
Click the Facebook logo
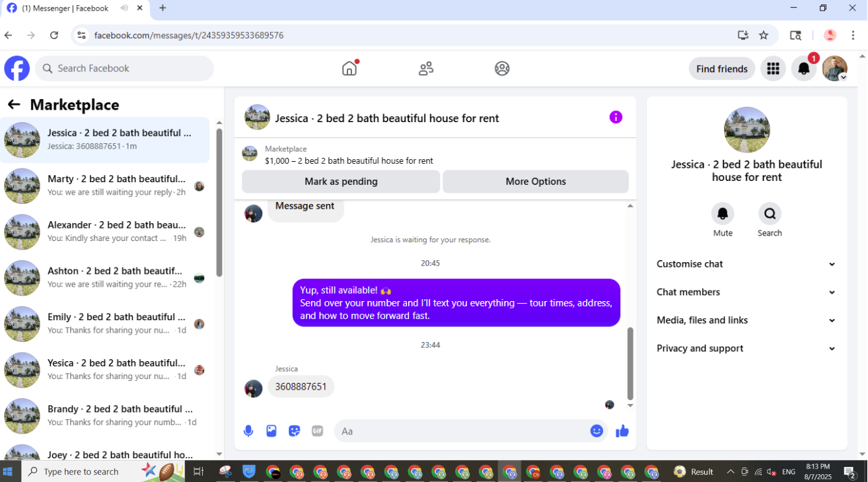click(x=17, y=69)
